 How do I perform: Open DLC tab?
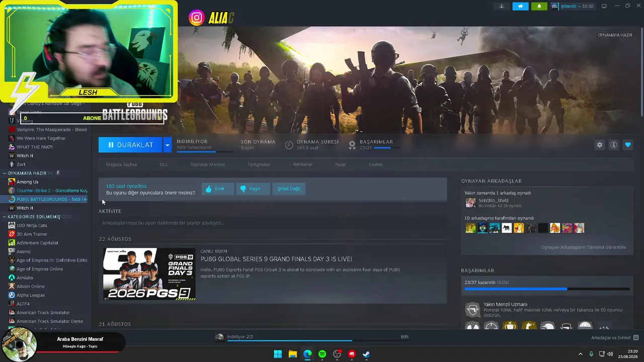(164, 164)
